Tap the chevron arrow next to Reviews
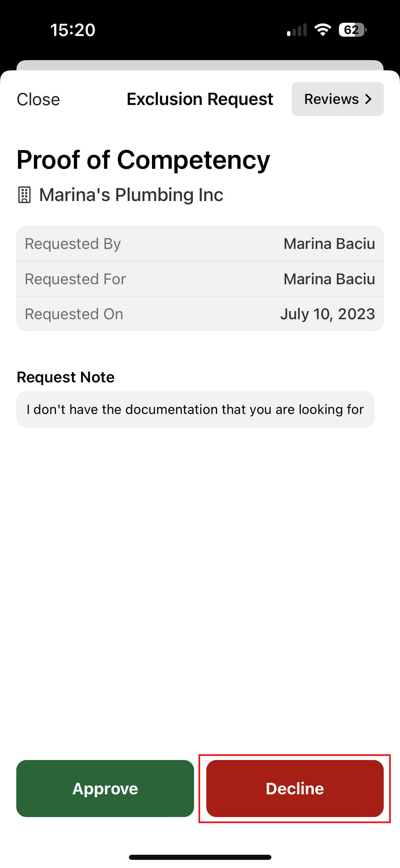 pos(368,99)
